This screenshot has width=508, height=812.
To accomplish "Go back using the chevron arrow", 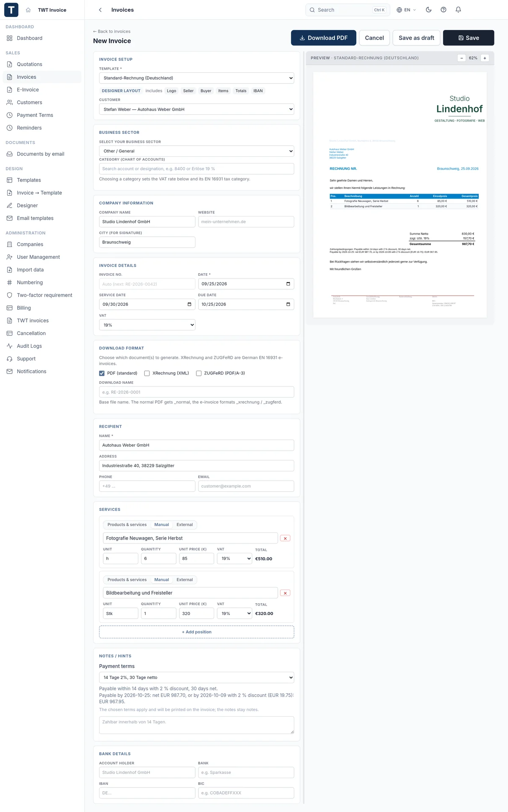I will pos(100,10).
